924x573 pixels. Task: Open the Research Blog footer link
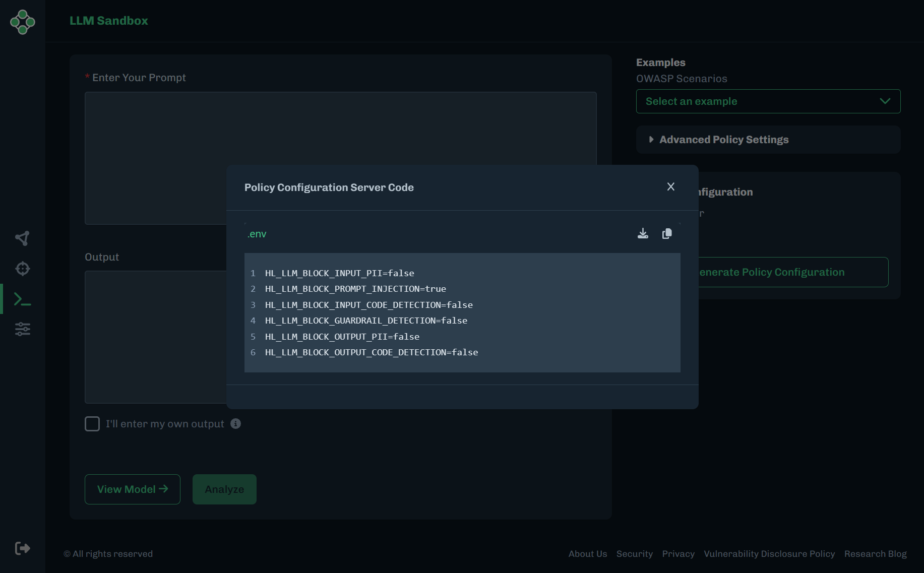(875, 554)
